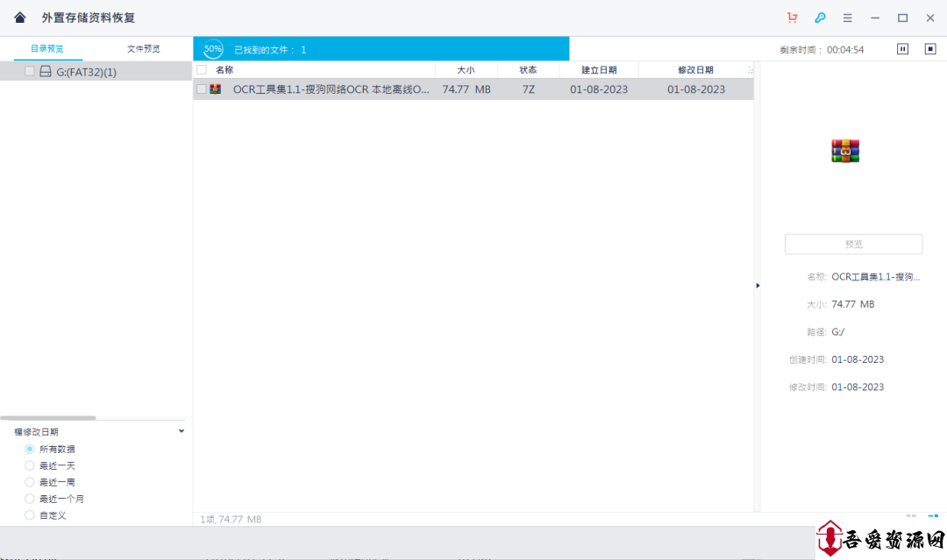Click the 74.77 MB size cell in file row
This screenshot has height=560, width=947.
(466, 89)
